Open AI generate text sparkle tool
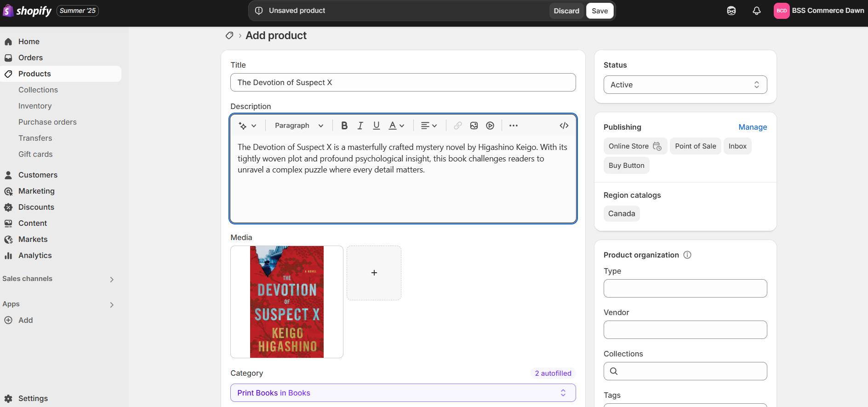 pos(247,126)
